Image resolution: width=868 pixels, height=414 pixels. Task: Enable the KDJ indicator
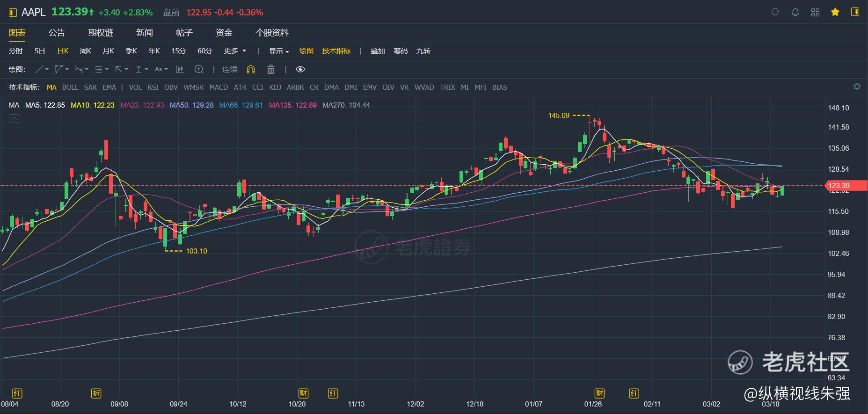[275, 87]
